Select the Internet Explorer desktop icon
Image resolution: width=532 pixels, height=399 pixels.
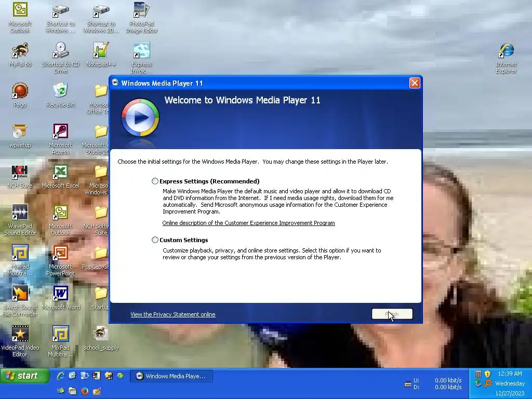(x=506, y=58)
